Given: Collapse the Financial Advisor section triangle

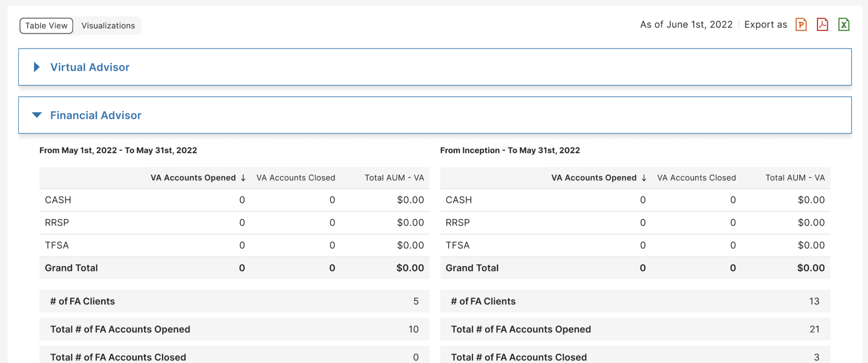Looking at the screenshot, I should (x=37, y=115).
